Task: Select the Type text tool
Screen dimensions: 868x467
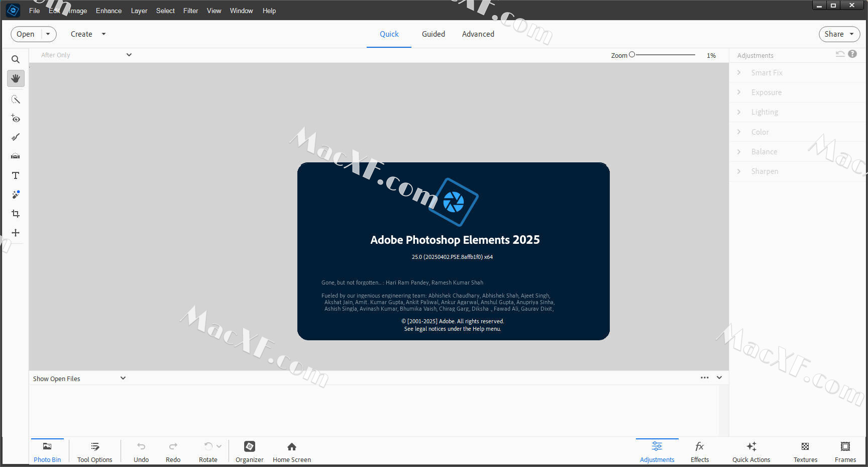Action: point(16,175)
